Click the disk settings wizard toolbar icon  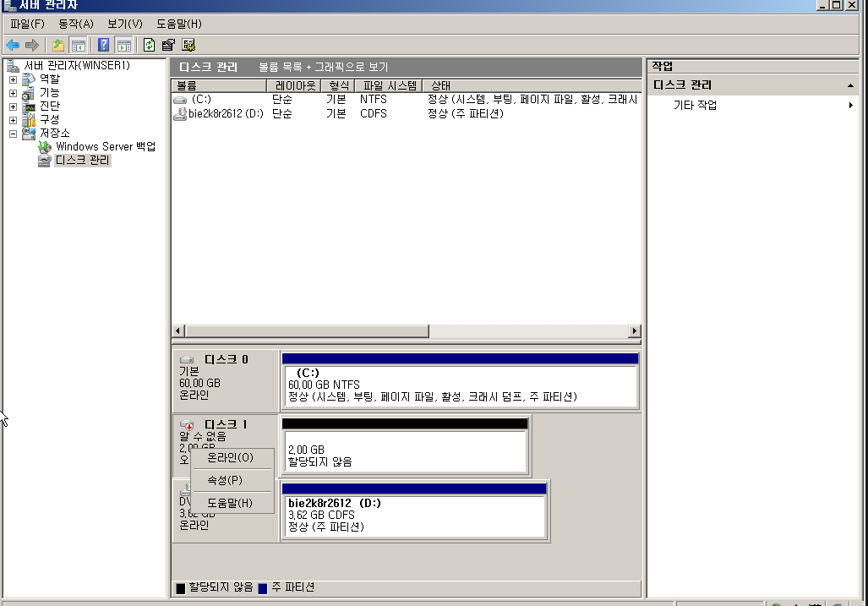click(188, 45)
